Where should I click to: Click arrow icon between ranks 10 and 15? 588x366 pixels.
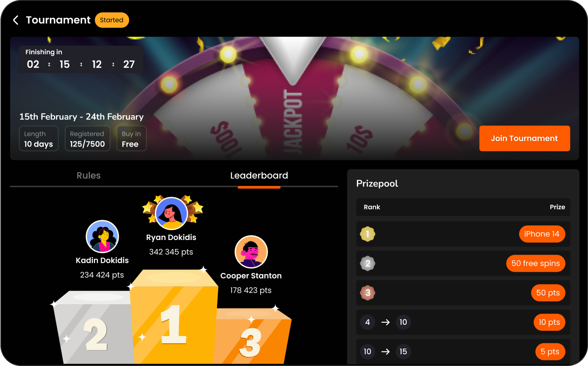(x=386, y=351)
